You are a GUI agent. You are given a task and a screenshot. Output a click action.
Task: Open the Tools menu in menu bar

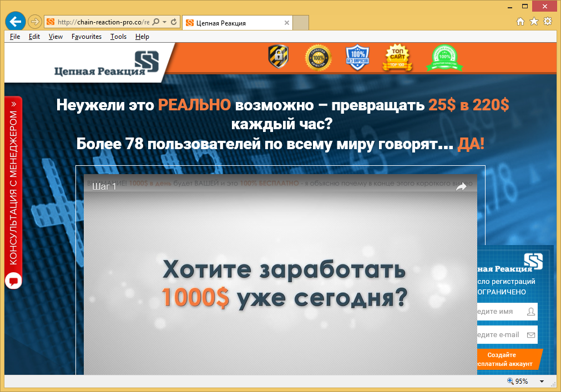(x=118, y=37)
